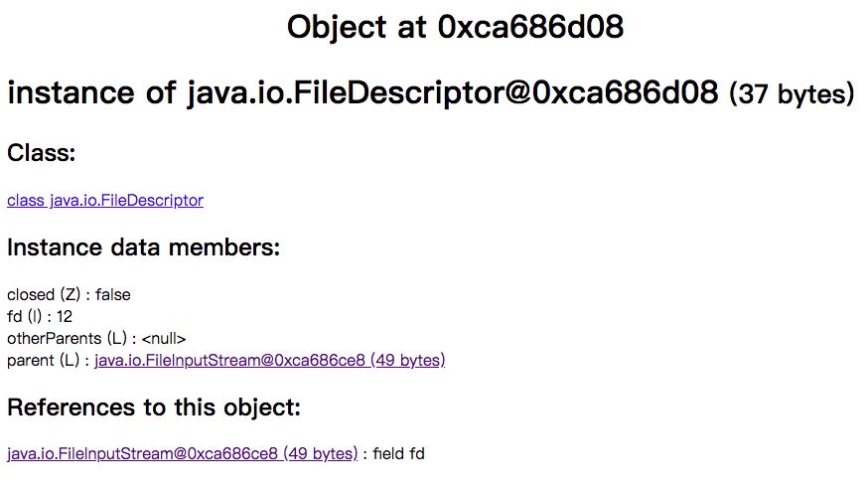This screenshot has width=868, height=489.
Task: Click the words 'instance of' in the heading
Action: click(92, 94)
